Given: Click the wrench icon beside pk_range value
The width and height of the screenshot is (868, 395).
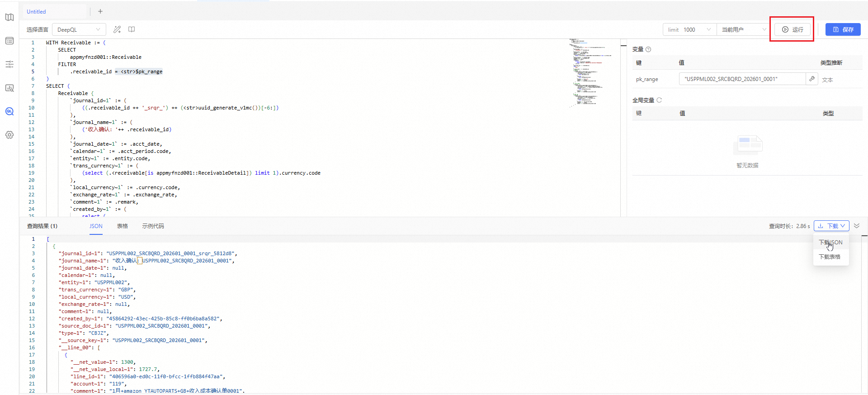Looking at the screenshot, I should click(x=812, y=79).
